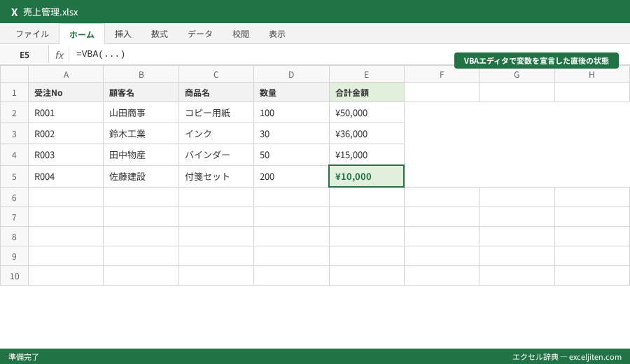Click the name box showing E5
The image size is (630, 364).
[24, 55]
